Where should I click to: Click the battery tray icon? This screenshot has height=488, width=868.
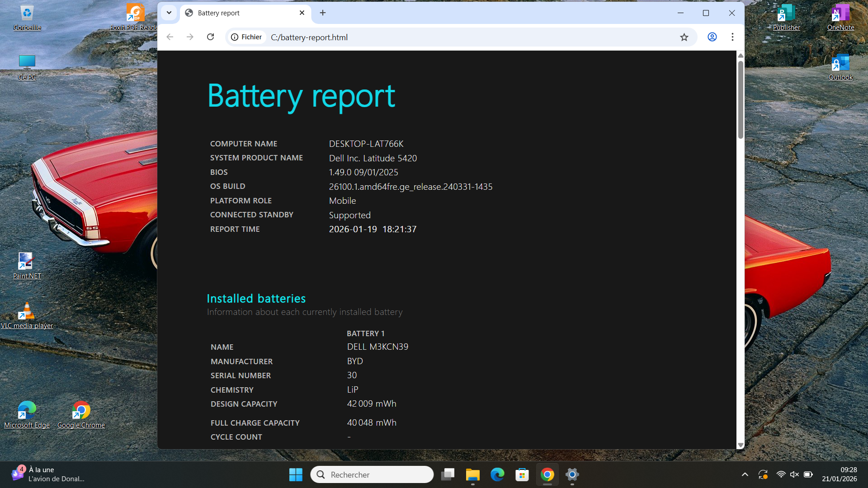tap(808, 474)
